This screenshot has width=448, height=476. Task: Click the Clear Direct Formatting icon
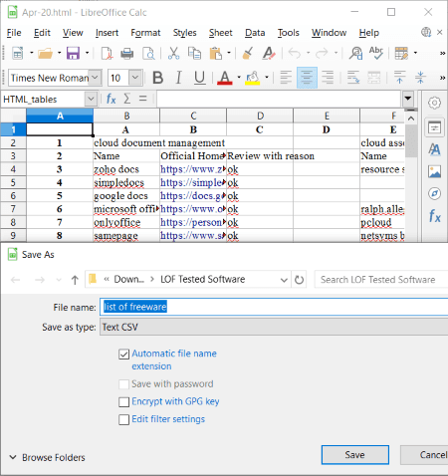tap(269, 53)
